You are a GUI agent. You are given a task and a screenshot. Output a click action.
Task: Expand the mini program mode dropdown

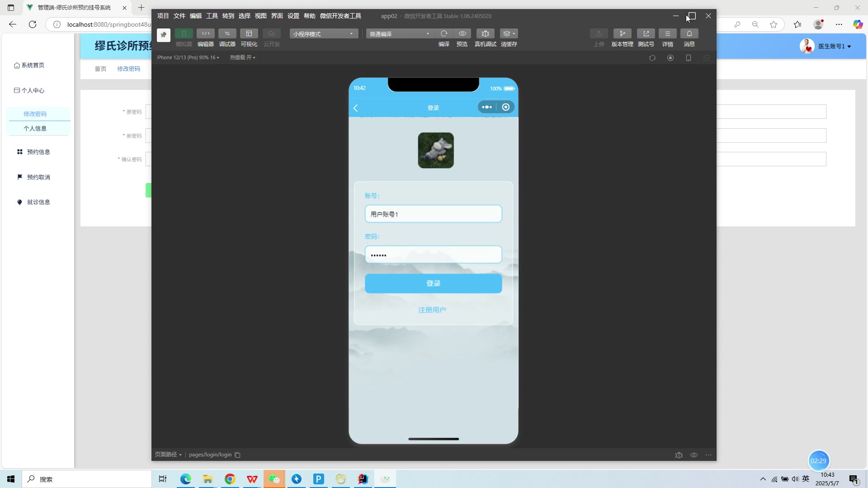tap(324, 34)
